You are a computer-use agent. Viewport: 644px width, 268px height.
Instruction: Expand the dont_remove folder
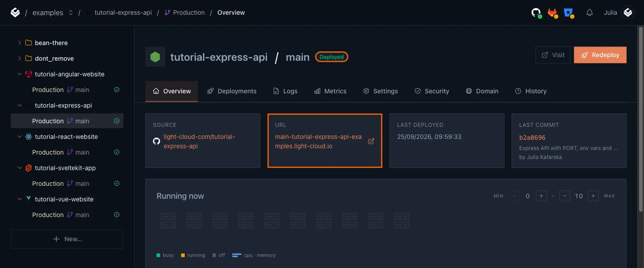pyautogui.click(x=19, y=59)
